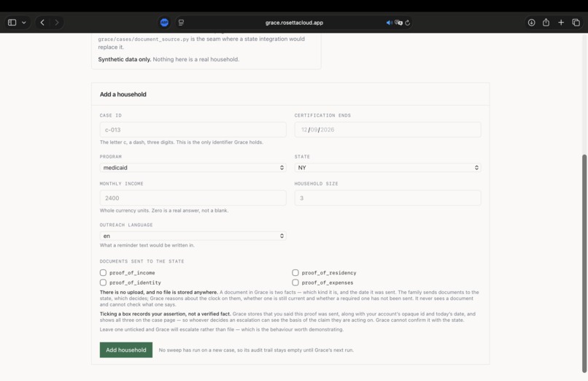Open the Program dropdown showing medicaid
The image size is (588, 381).
pos(193,168)
